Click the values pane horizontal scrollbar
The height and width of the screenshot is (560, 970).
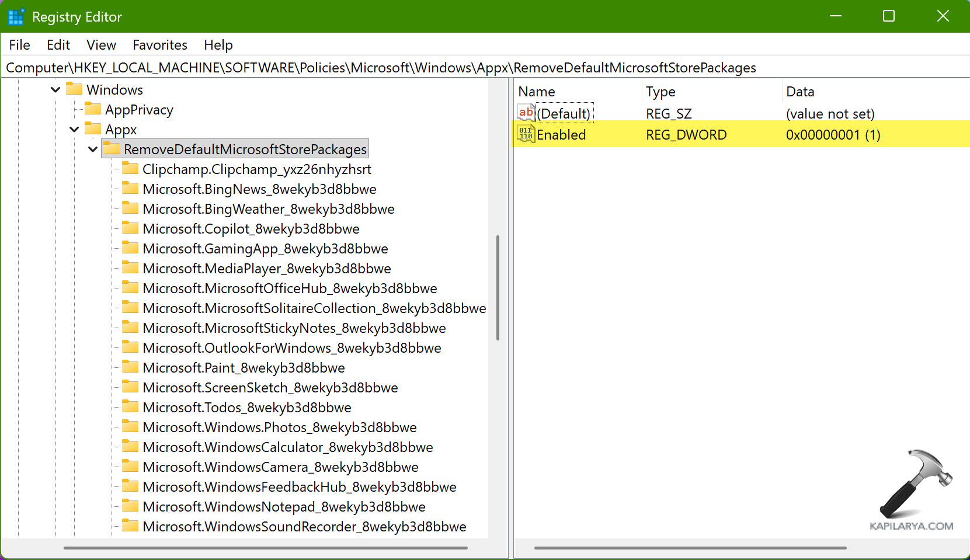pos(690,548)
